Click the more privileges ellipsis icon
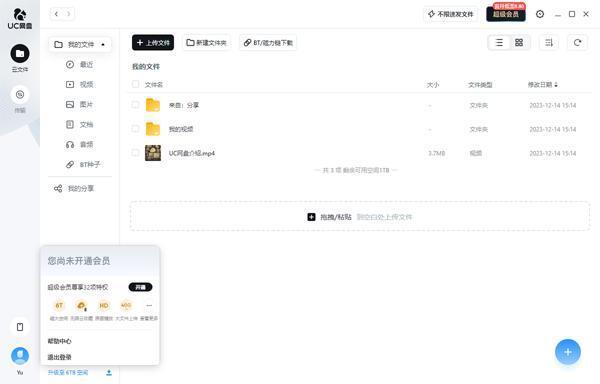 click(x=149, y=305)
